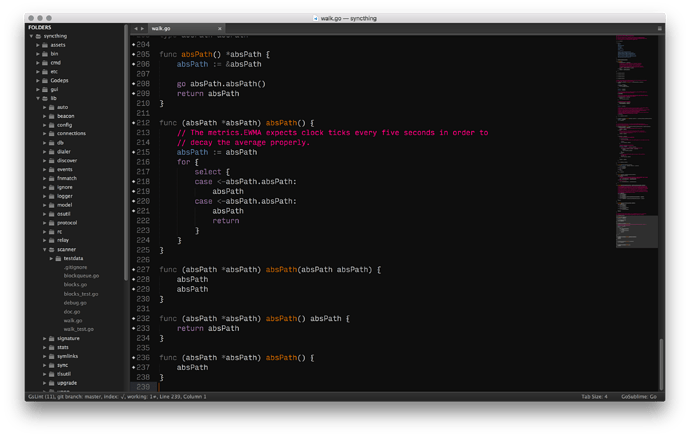Click the rc folder label
Screen dimensions: 690x437
click(59, 231)
